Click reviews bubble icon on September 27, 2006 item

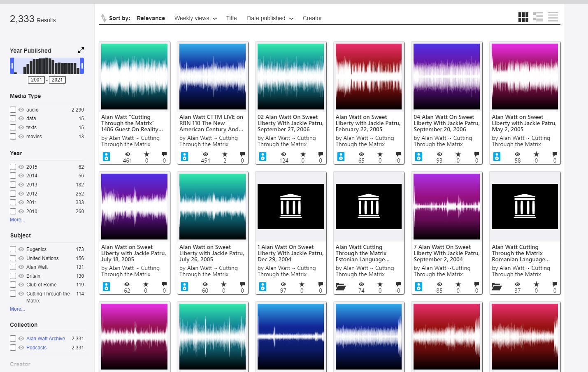[321, 154]
